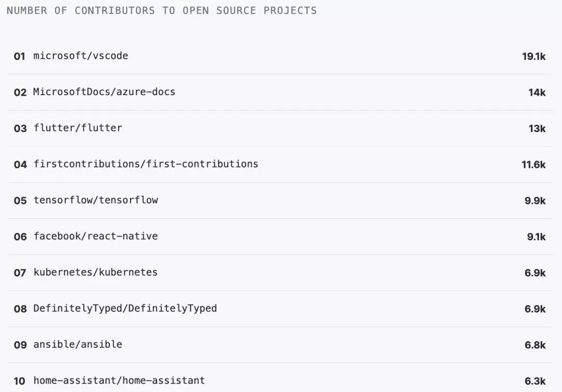
Task: Click the rank number 01
Action: click(20, 57)
